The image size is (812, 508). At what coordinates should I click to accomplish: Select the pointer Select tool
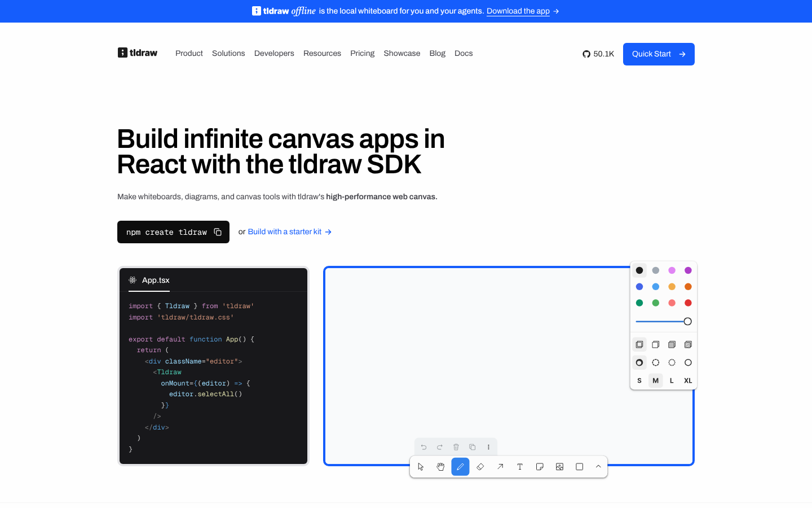pos(421,467)
